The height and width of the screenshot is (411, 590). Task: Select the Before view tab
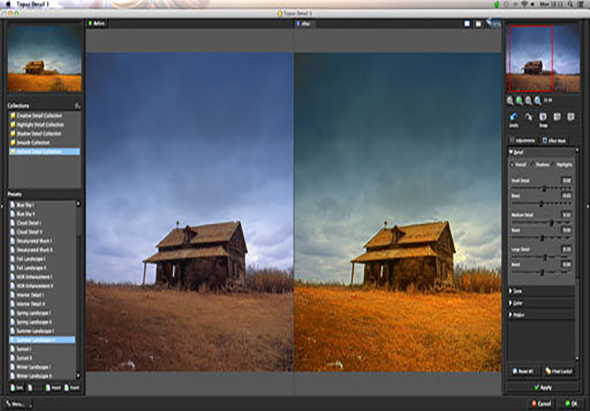pyautogui.click(x=96, y=23)
